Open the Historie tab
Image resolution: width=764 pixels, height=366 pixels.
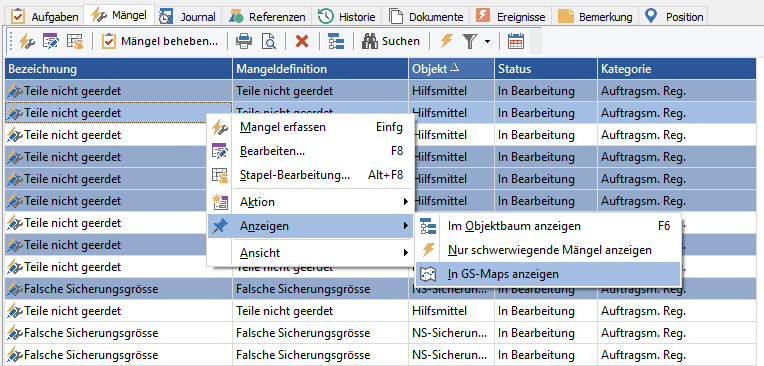346,17
